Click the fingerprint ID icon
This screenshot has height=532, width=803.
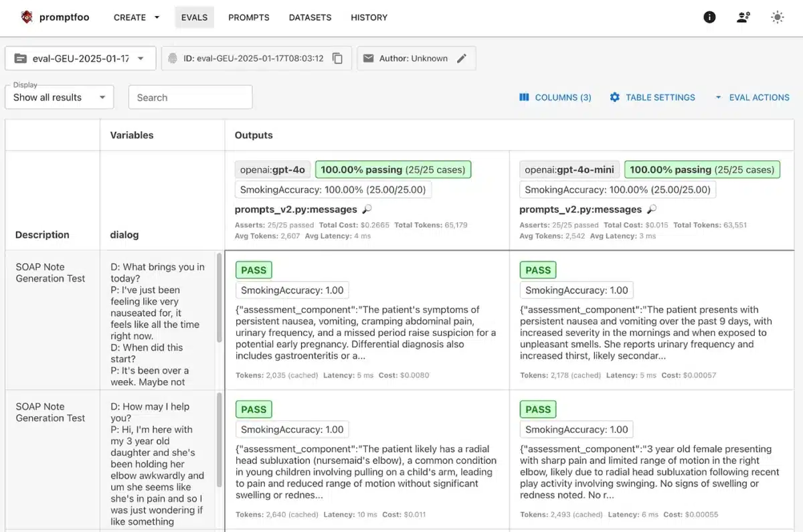[173, 58]
